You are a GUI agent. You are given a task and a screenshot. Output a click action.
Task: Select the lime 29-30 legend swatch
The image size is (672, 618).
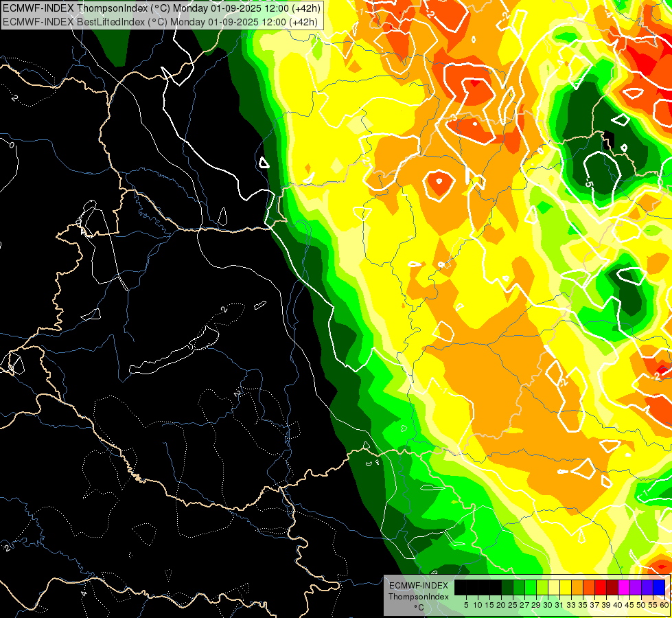click(x=542, y=587)
